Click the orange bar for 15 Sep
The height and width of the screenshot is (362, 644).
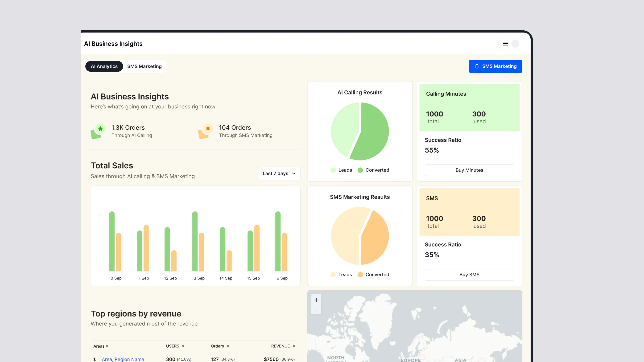click(x=257, y=248)
